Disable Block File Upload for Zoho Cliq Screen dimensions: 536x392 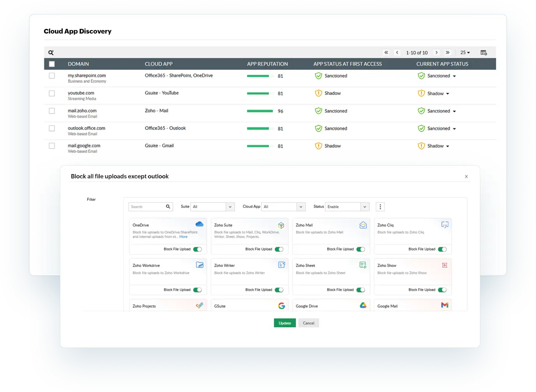point(443,249)
